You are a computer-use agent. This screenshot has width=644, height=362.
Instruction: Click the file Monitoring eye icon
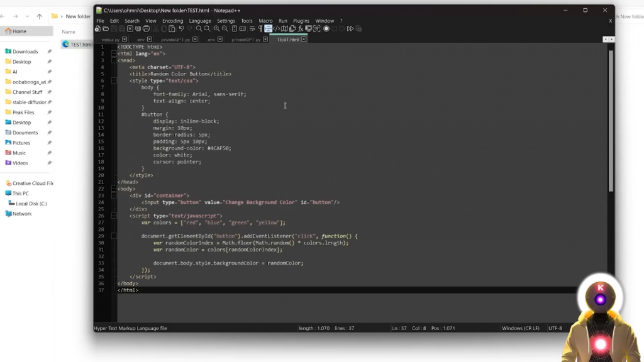[x=317, y=29]
